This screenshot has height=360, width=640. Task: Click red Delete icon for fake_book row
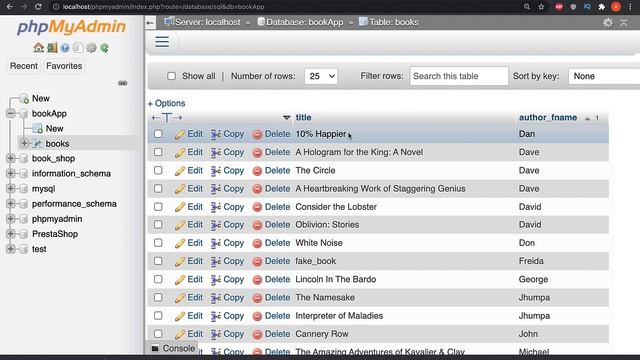point(257,261)
